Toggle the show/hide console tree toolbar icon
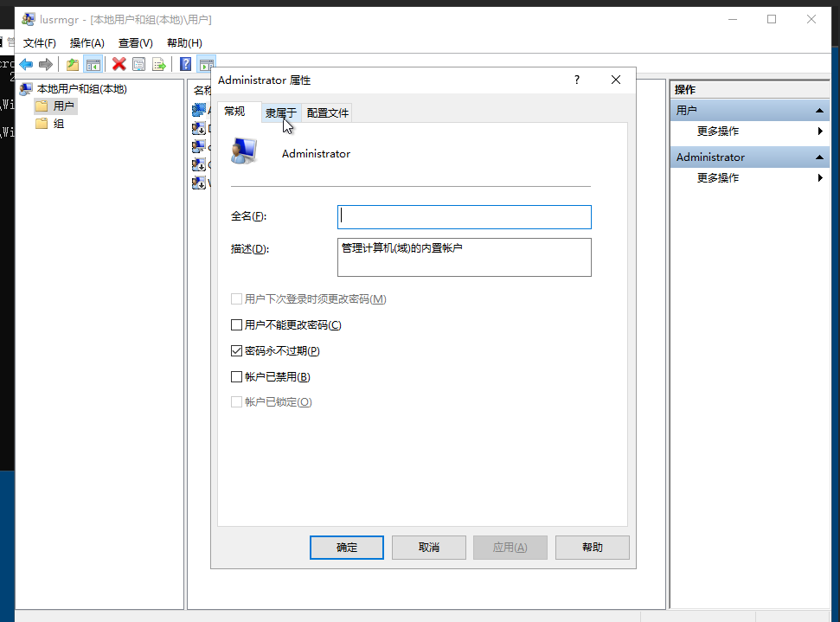The height and width of the screenshot is (622, 840). [x=93, y=65]
